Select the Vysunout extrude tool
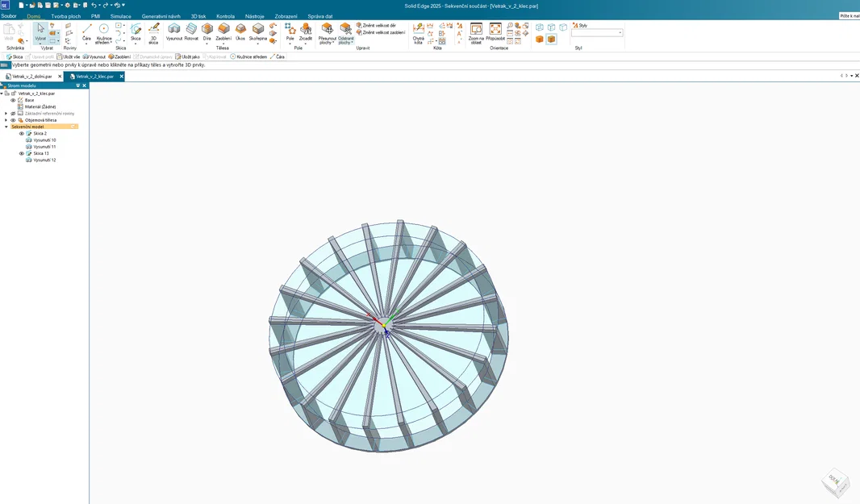Screen dimensions: 860x504 (x=174, y=31)
